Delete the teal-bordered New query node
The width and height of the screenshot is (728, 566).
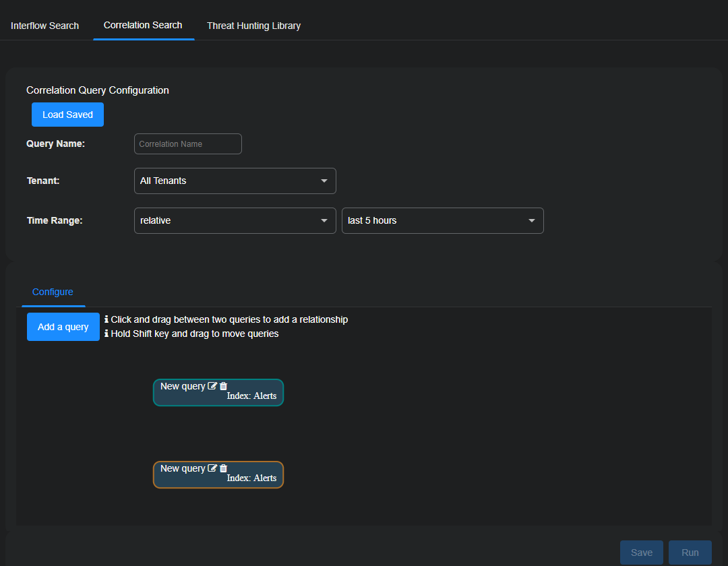(224, 386)
